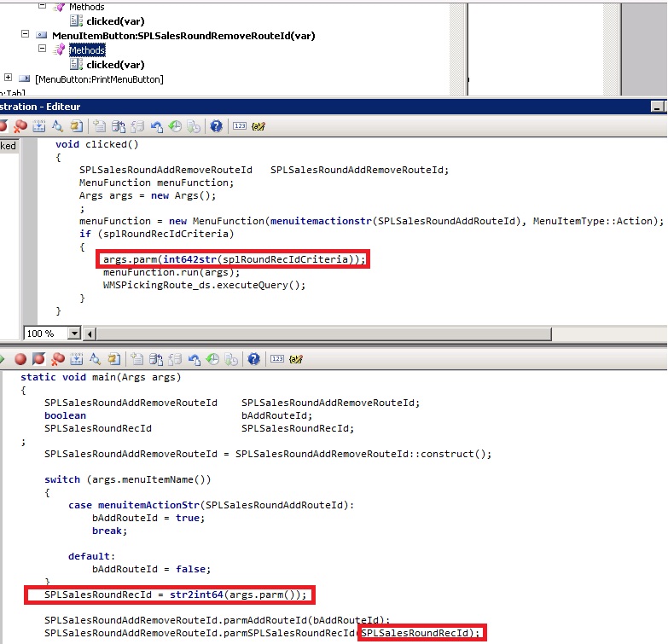This screenshot has height=644, width=668.
Task: Click version control check-out icon in main() editor toolbar
Action: 156,359
